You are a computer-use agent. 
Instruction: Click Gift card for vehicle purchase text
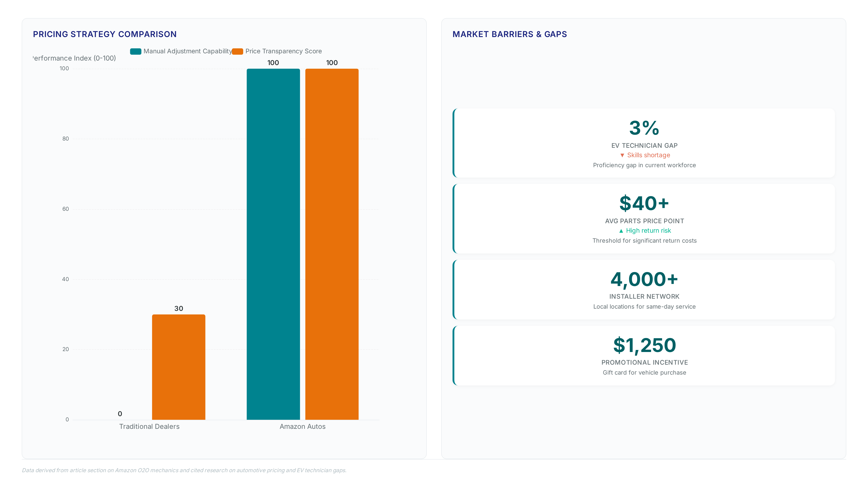pyautogui.click(x=644, y=373)
